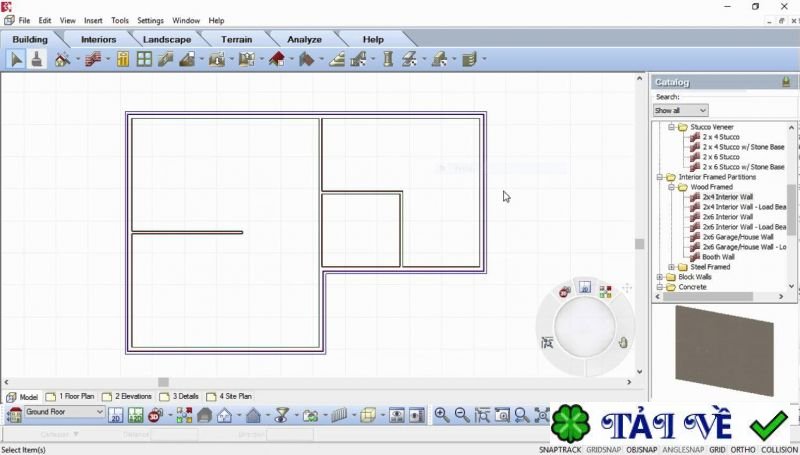
Task: Toggle COLLISION in status bar
Action: pos(779,449)
